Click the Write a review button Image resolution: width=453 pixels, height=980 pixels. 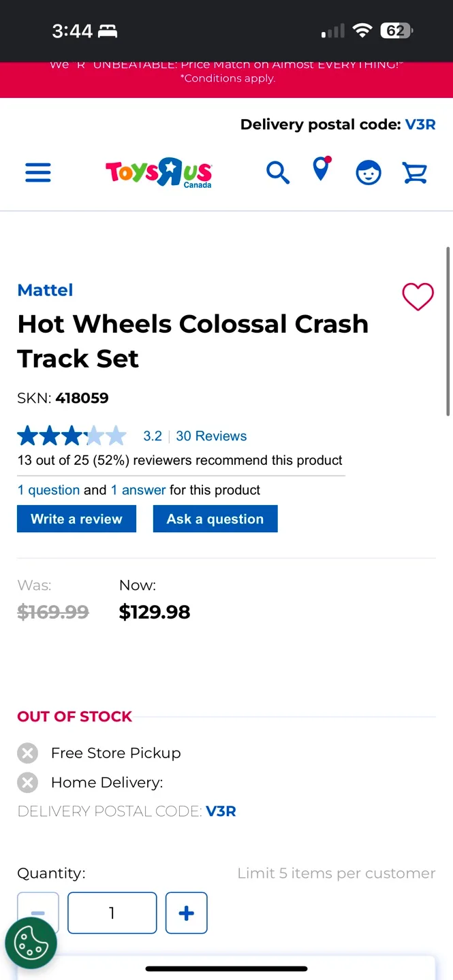pyautogui.click(x=76, y=519)
